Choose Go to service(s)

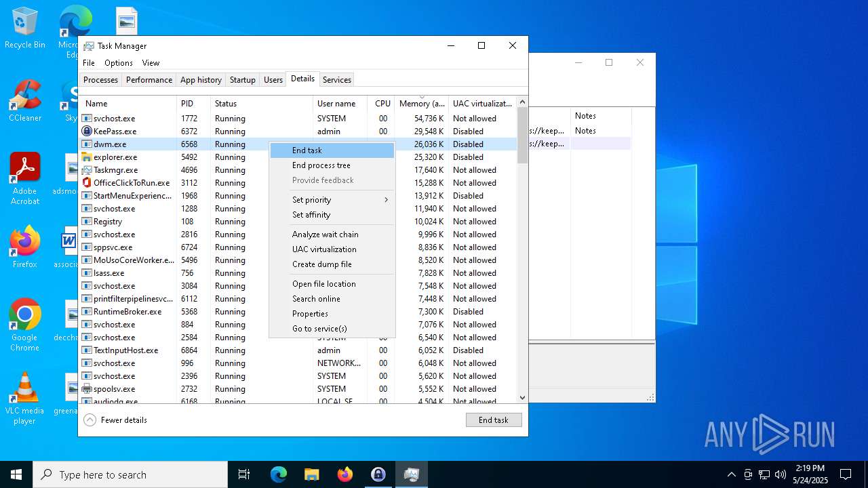tap(332, 329)
